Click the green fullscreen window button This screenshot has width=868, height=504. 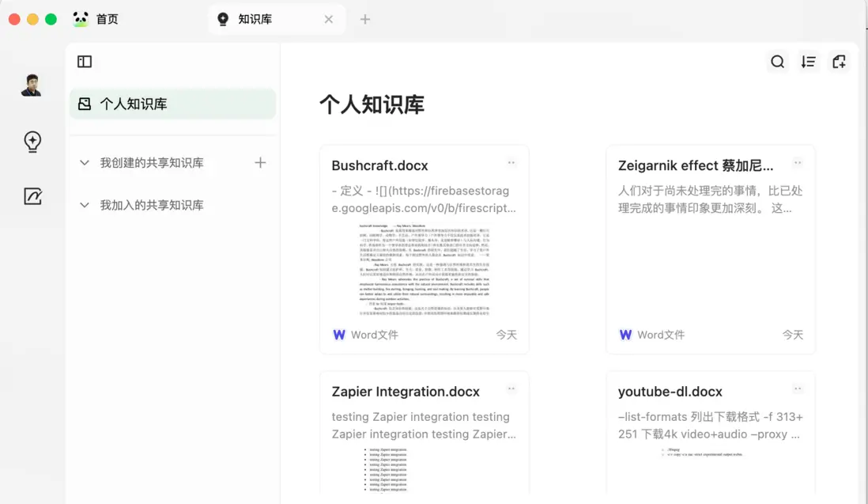pyautogui.click(x=51, y=19)
